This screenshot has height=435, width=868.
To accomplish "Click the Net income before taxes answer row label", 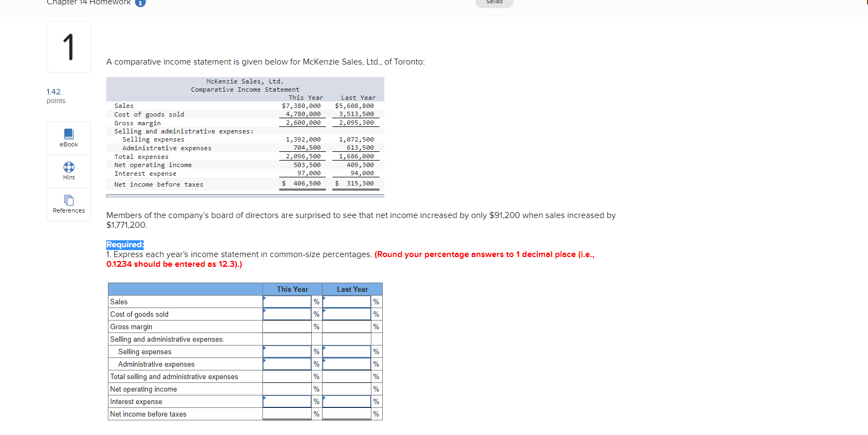I will click(x=148, y=414).
